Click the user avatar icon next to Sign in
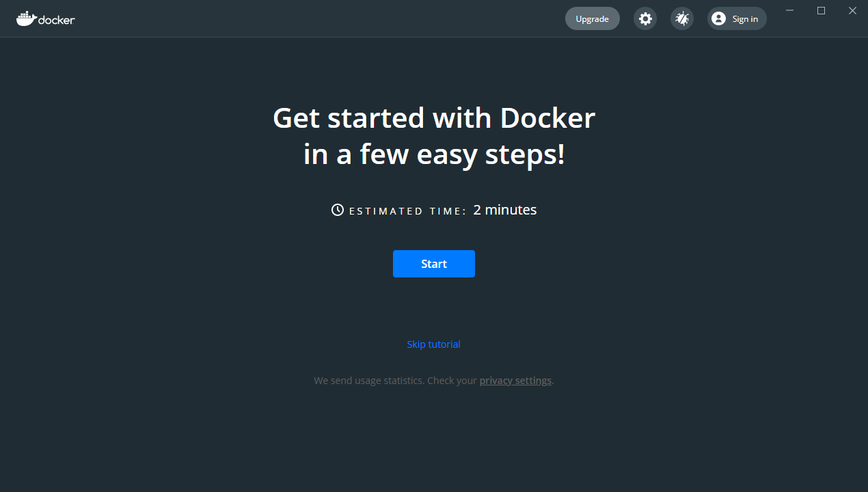The width and height of the screenshot is (868, 492). tap(718, 18)
